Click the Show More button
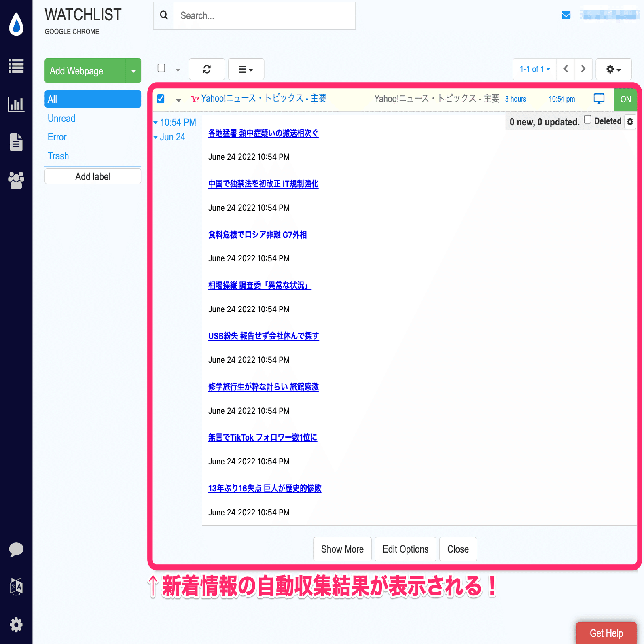The image size is (644, 644). (342, 549)
